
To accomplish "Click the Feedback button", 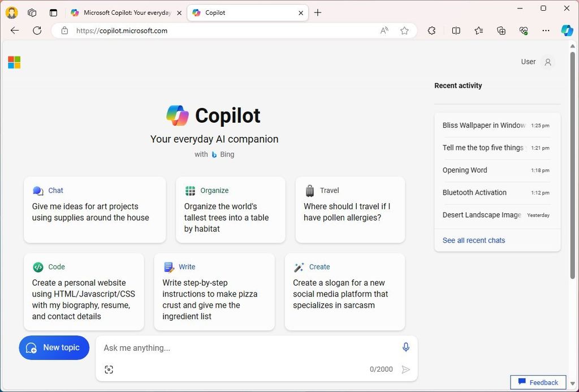I will click(x=538, y=382).
